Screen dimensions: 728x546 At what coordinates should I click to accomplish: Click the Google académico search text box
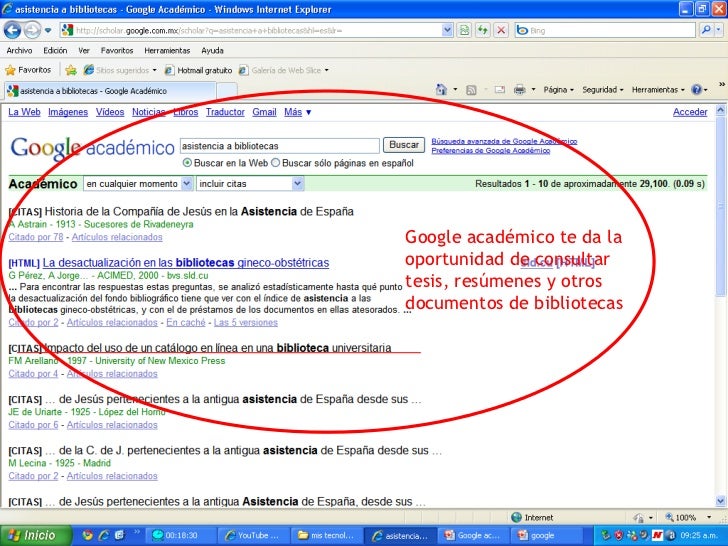(280, 146)
